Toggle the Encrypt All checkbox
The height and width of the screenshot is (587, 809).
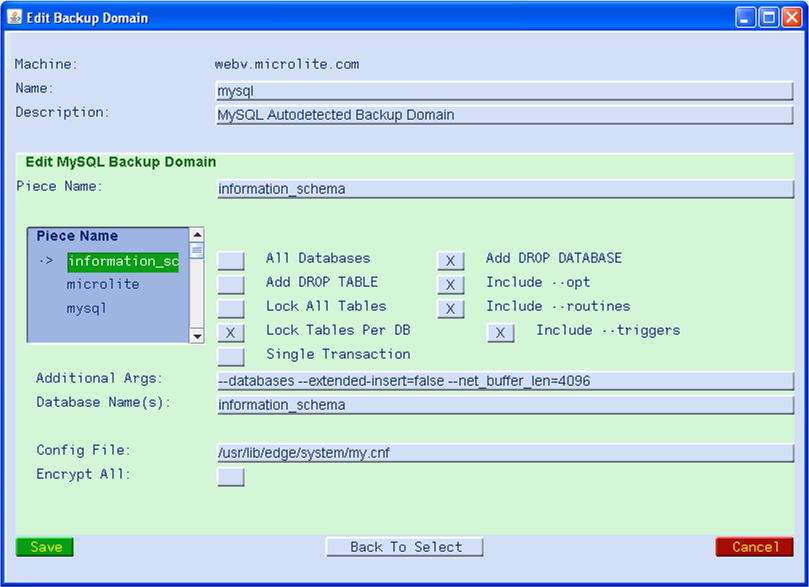pyautogui.click(x=231, y=477)
